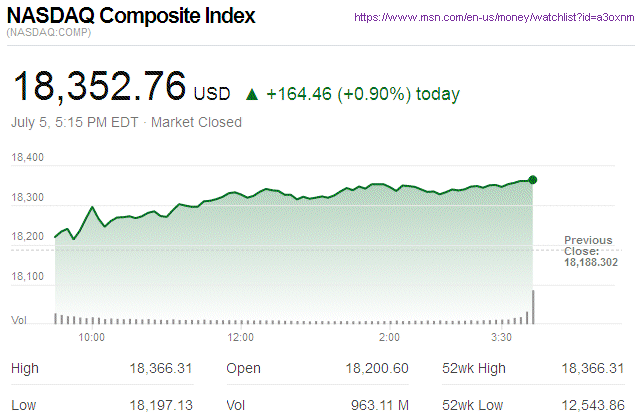
Task: Click the 2:00 time axis marker
Action: 390,337
